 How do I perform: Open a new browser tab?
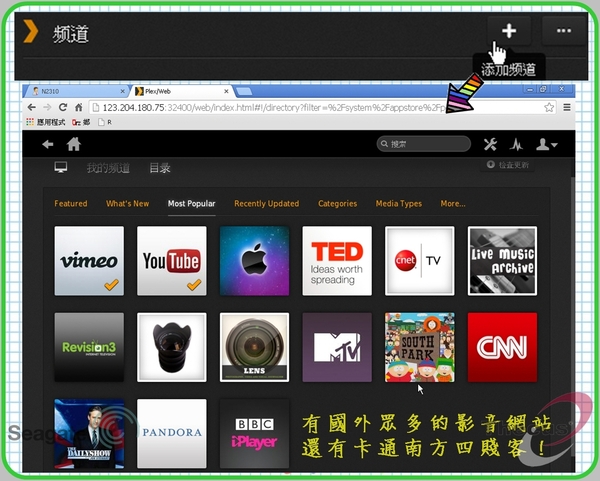[243, 91]
